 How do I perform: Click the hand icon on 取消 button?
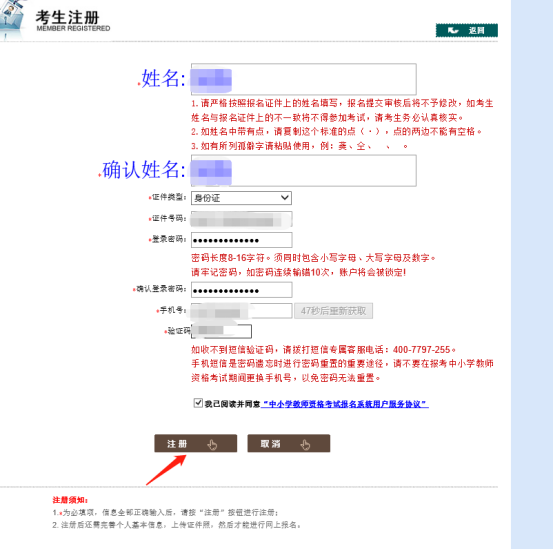pos(305,444)
